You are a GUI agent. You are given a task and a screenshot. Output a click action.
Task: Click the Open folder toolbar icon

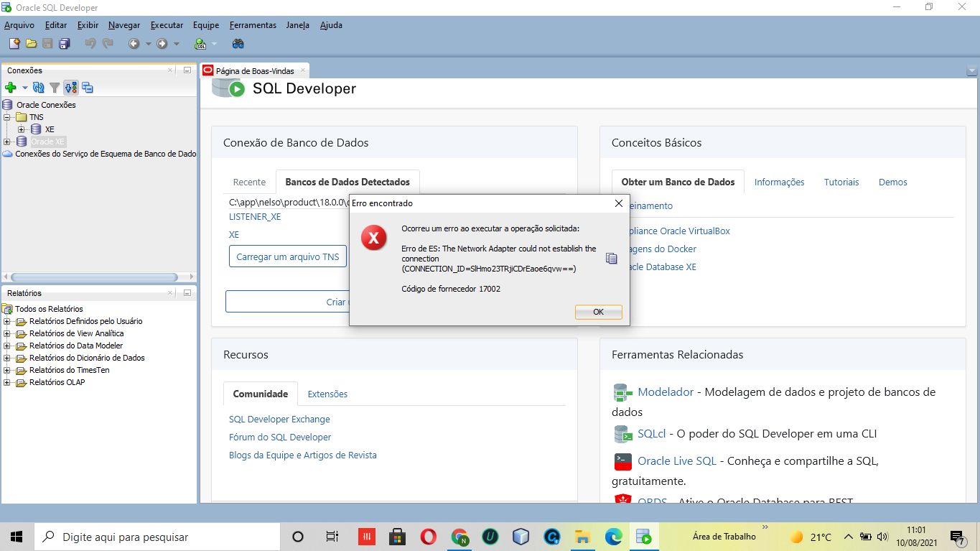click(31, 44)
